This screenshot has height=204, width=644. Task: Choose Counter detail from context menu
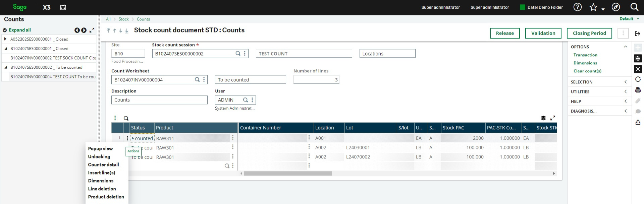click(103, 164)
